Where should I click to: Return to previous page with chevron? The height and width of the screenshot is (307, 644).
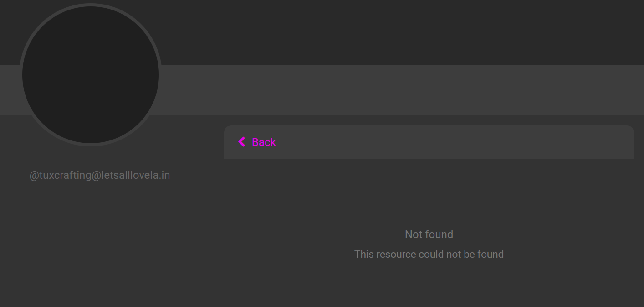tap(242, 142)
